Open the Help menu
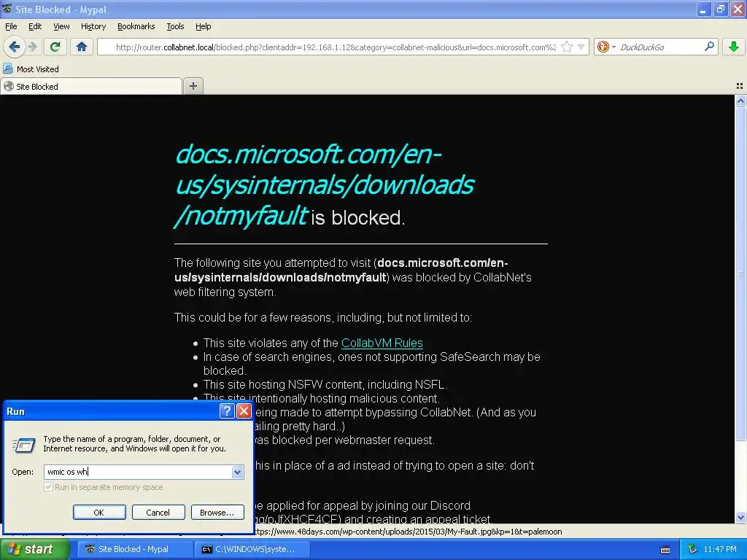 point(203,26)
